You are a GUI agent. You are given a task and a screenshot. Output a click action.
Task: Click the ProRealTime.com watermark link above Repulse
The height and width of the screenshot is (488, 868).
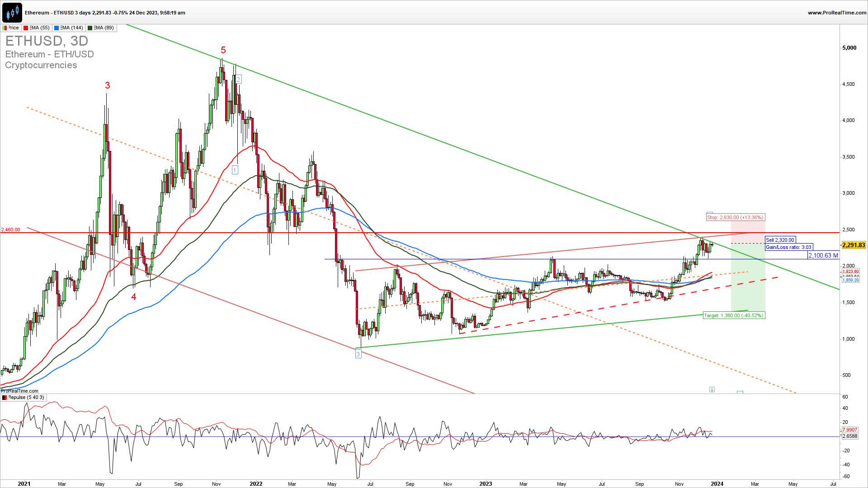pyautogui.click(x=19, y=391)
